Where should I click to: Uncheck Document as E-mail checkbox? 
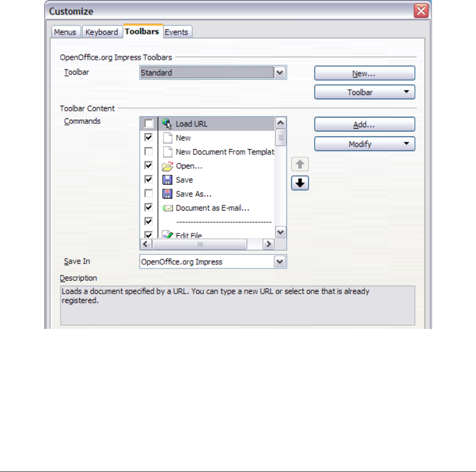coord(149,207)
